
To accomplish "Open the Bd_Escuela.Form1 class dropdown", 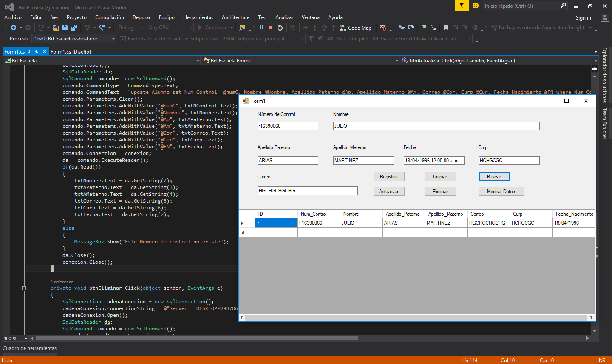I will click(x=301, y=61).
